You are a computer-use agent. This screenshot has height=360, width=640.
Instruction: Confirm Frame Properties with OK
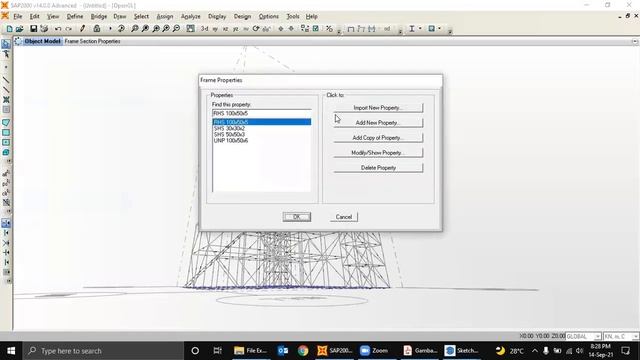[x=297, y=217]
